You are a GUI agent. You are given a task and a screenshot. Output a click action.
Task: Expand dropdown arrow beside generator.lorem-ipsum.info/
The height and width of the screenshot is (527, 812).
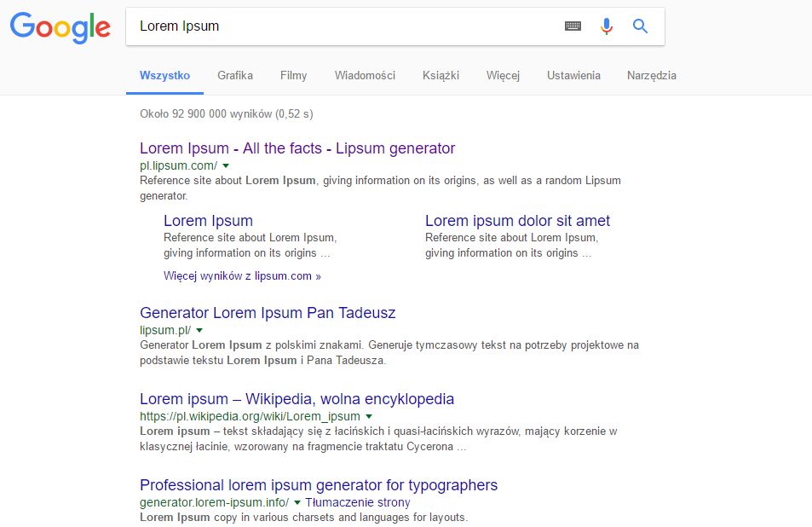pyautogui.click(x=297, y=502)
